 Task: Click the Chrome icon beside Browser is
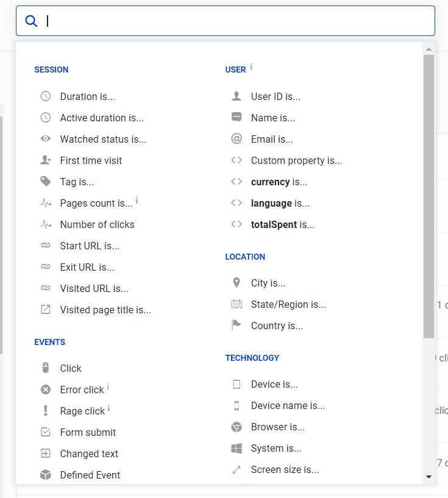[x=236, y=427]
